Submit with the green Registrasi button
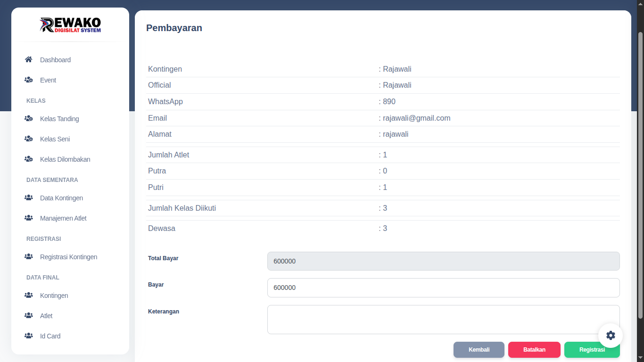Screen dimensions: 644x362 tap(592, 350)
